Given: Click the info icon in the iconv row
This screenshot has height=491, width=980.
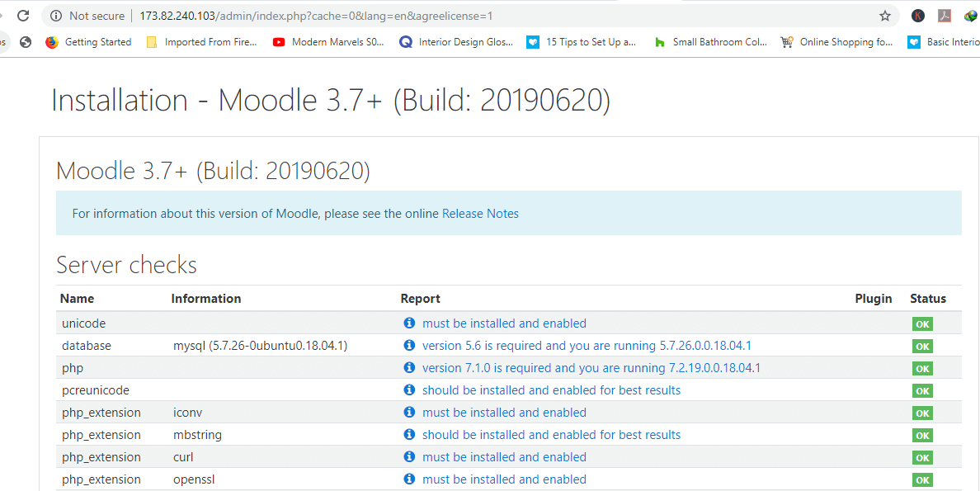Looking at the screenshot, I should point(409,413).
